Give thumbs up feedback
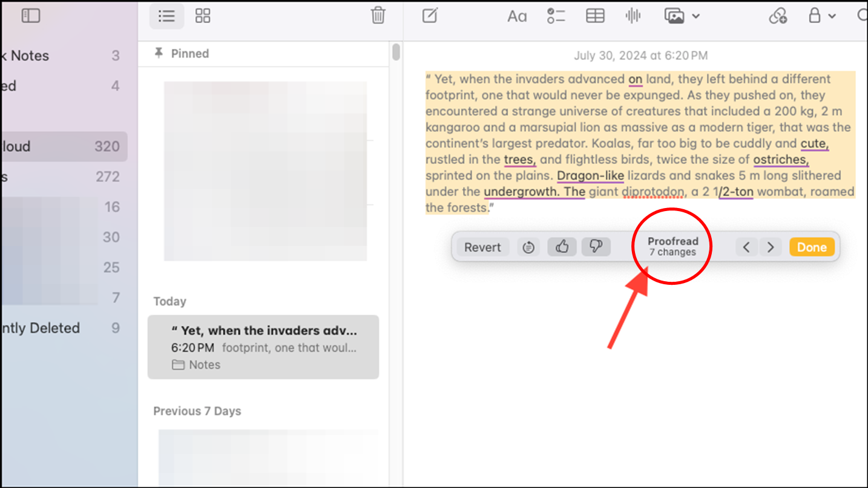868x488 pixels. tap(562, 247)
